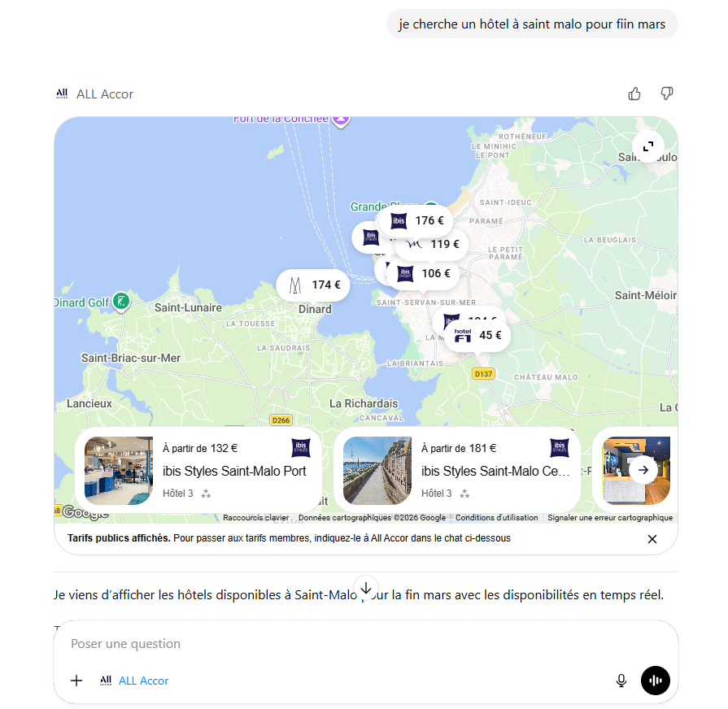This screenshot has height=709, width=728.
Task: Expand the map to fullscreen
Action: coord(648,146)
